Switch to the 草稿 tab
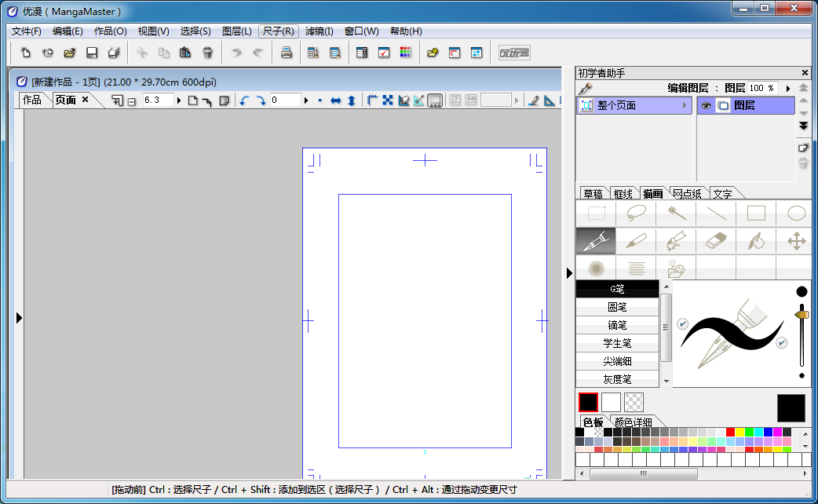This screenshot has width=818, height=504. pos(593,194)
